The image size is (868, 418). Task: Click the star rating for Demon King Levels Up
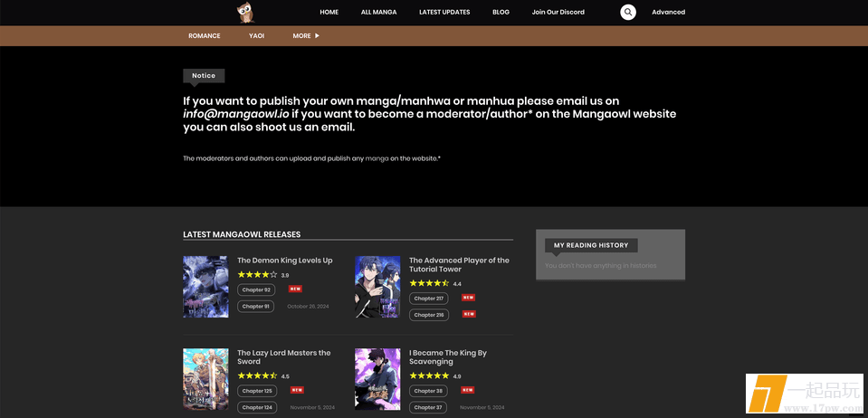click(x=257, y=274)
